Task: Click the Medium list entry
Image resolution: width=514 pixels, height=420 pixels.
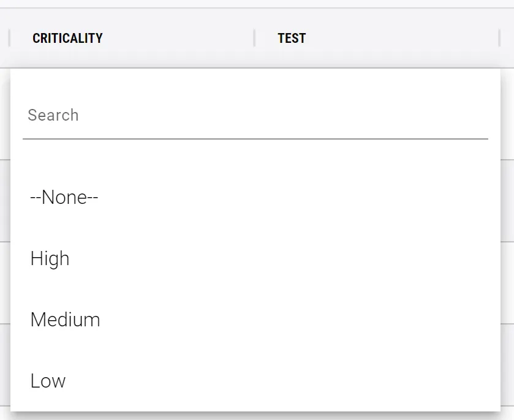Action: pyautogui.click(x=65, y=320)
